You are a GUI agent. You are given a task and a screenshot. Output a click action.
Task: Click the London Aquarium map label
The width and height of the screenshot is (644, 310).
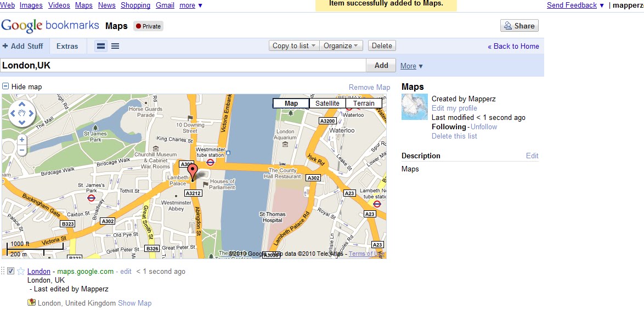[285, 135]
